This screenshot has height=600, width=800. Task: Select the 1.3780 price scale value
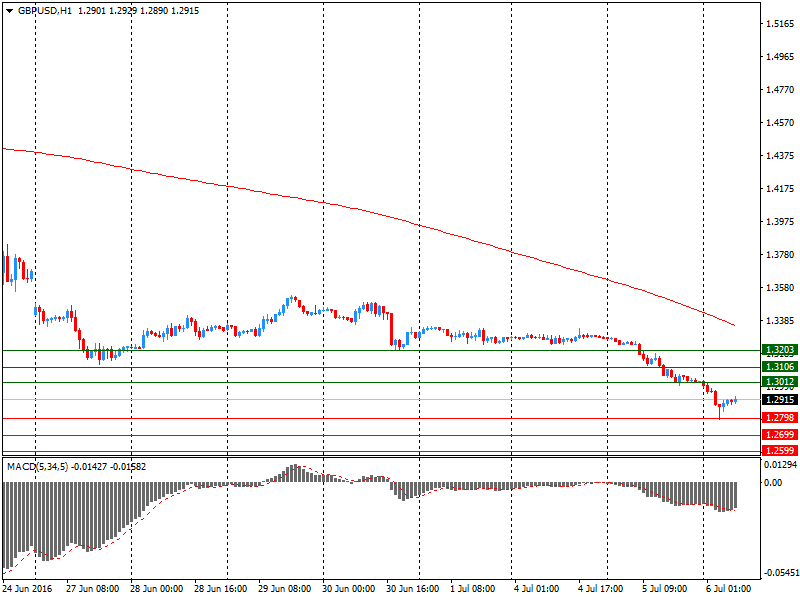[780, 255]
